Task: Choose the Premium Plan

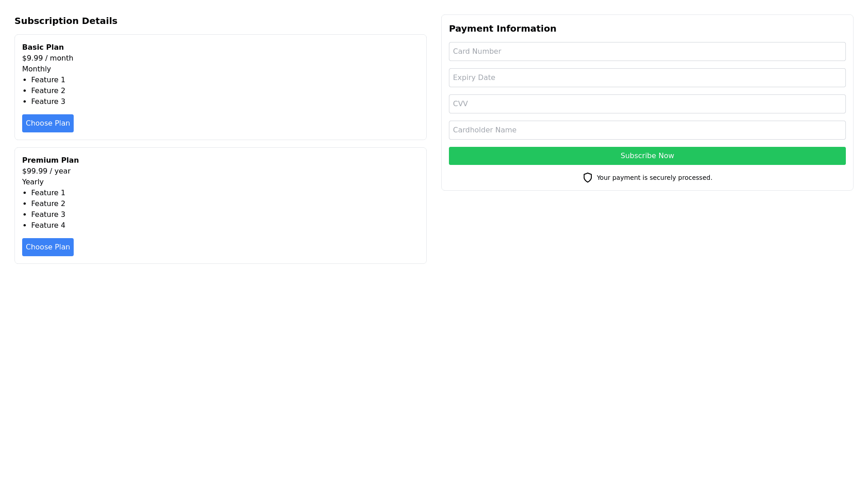Action: [47, 247]
